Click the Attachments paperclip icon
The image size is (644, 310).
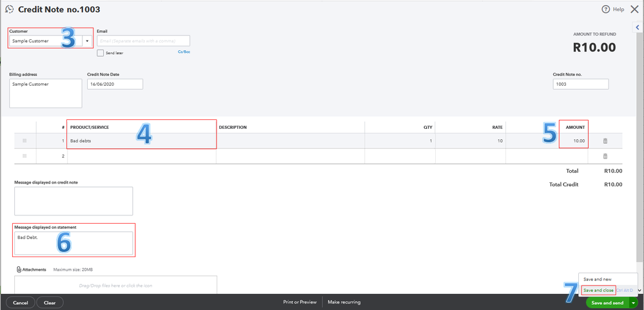tap(19, 270)
